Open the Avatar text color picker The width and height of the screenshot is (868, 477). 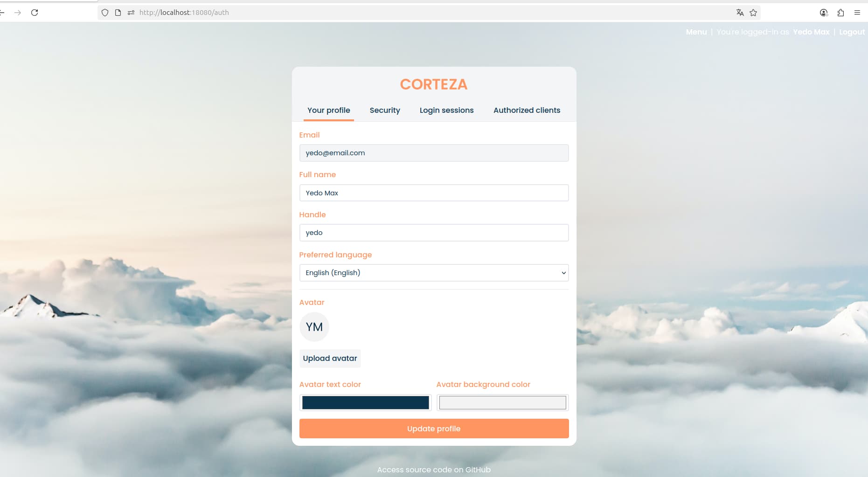click(365, 403)
